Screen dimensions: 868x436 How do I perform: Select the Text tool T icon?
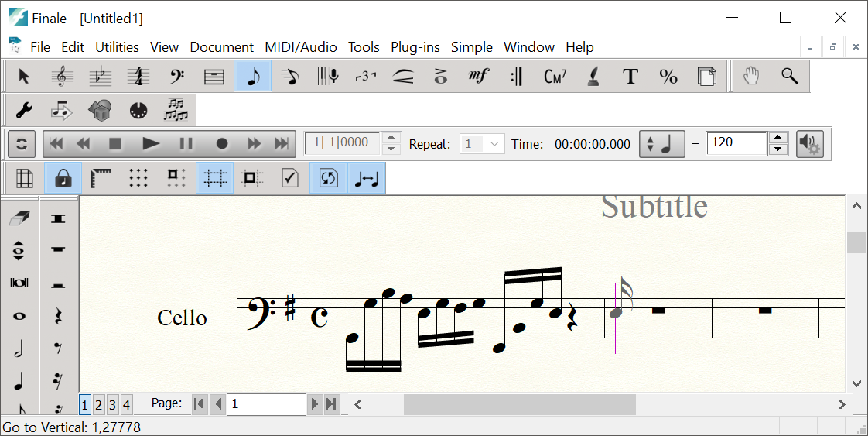click(x=630, y=76)
